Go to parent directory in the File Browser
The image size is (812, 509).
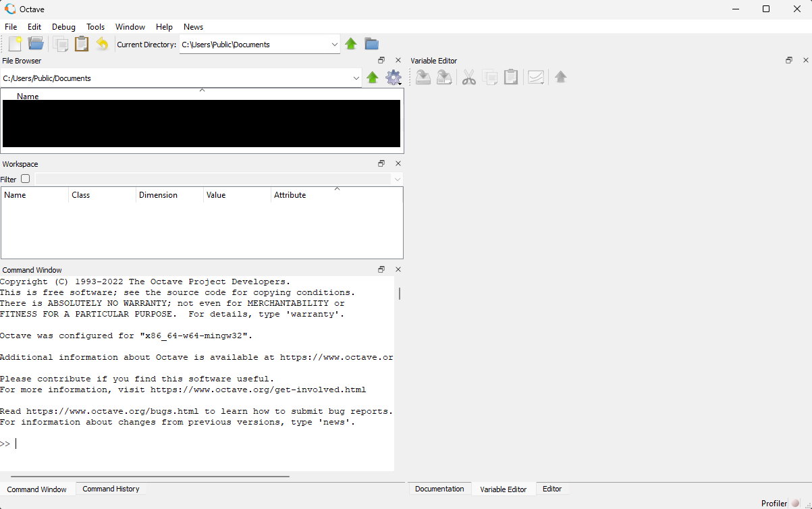click(373, 78)
